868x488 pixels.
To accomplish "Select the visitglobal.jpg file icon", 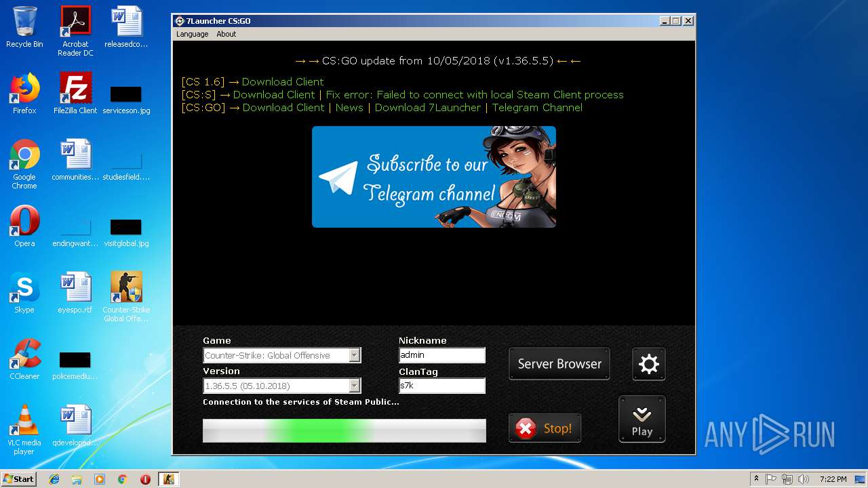I will point(126,232).
